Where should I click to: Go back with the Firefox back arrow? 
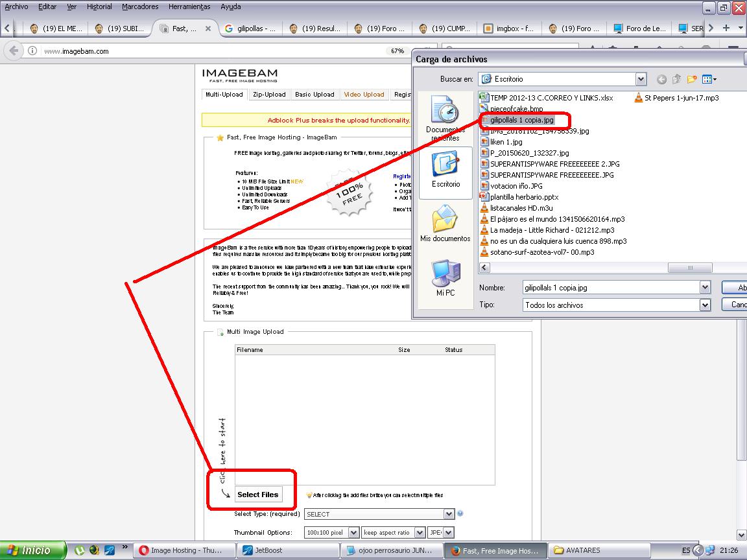14,51
